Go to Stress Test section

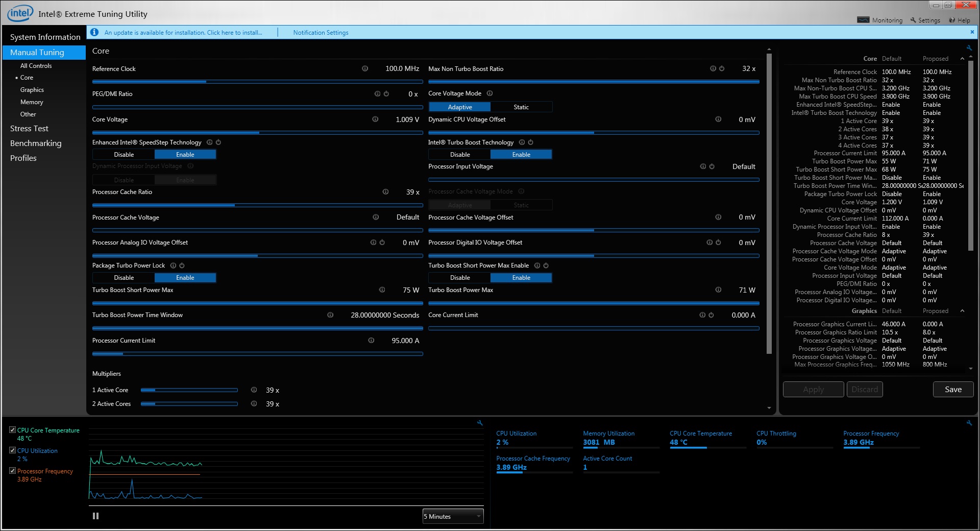click(29, 129)
